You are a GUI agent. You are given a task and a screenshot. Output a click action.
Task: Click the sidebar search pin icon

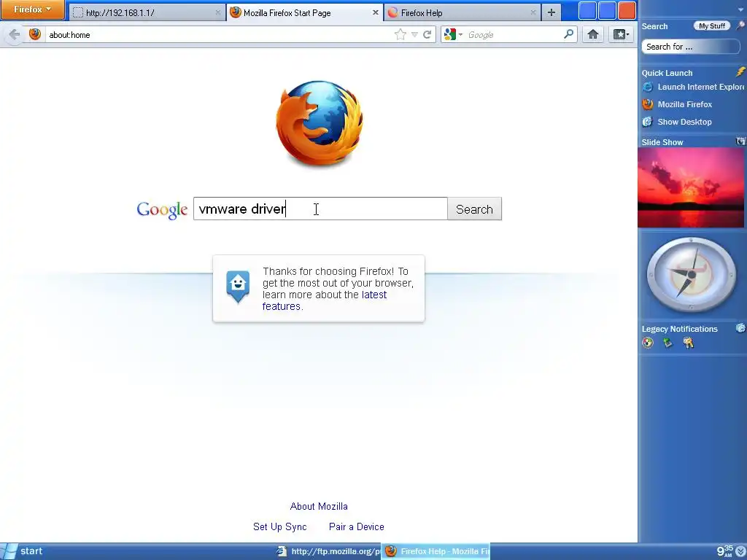point(741,26)
